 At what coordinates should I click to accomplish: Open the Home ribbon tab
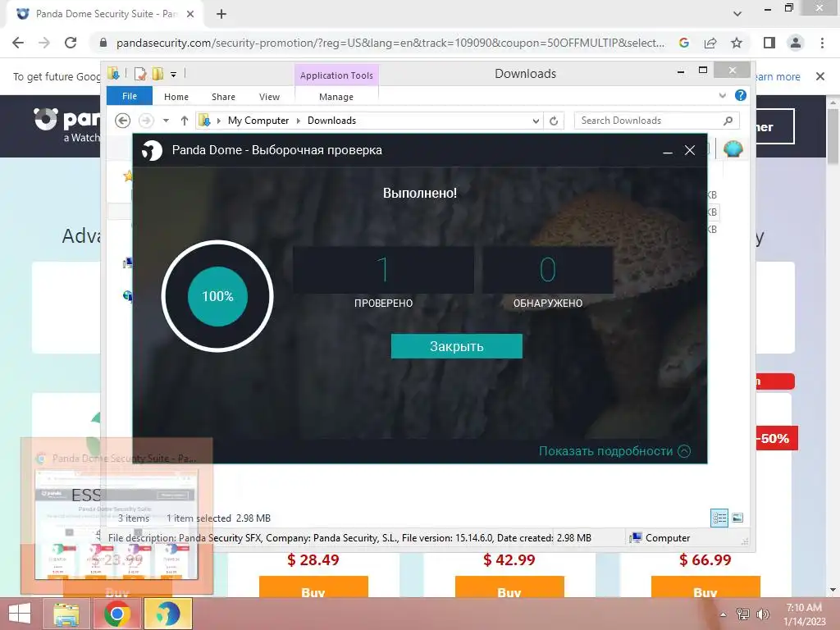(x=176, y=97)
